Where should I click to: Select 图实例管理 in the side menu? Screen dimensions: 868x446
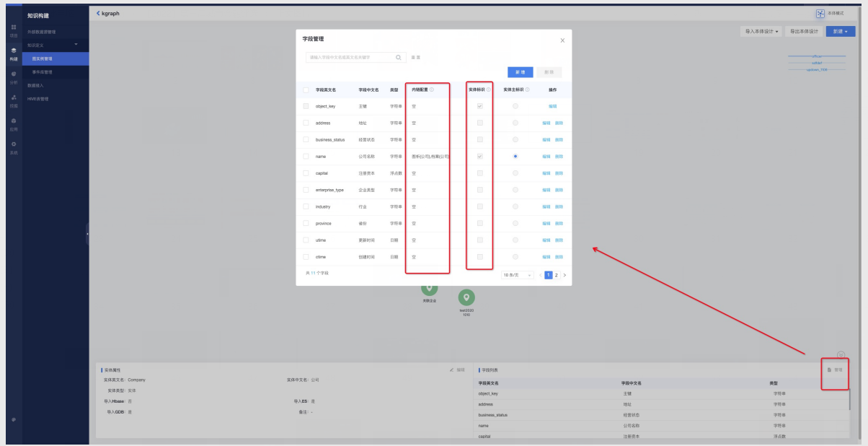coord(56,58)
